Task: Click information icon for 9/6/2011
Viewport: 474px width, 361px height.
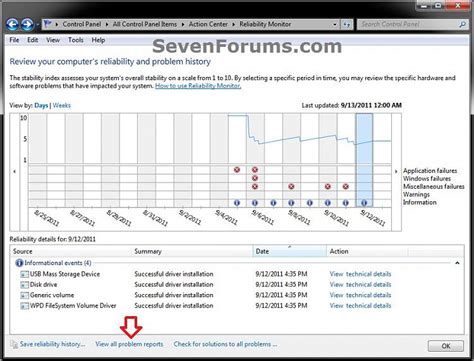Action: pyautogui.click(x=255, y=203)
